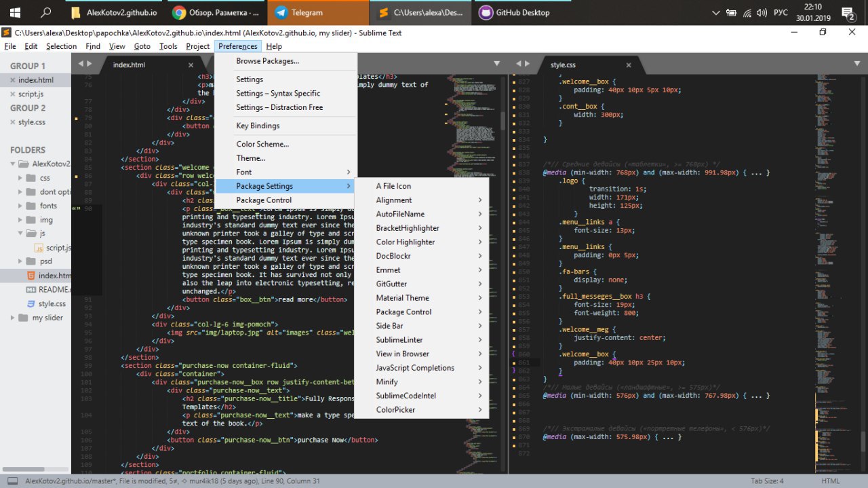
Task: Close the style.css tab
Action: coord(629,65)
